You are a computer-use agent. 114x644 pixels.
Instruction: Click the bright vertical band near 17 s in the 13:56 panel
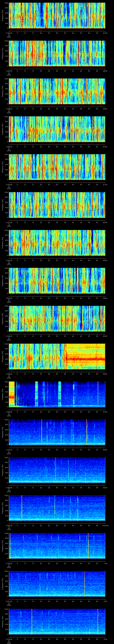[x=37, y=394]
